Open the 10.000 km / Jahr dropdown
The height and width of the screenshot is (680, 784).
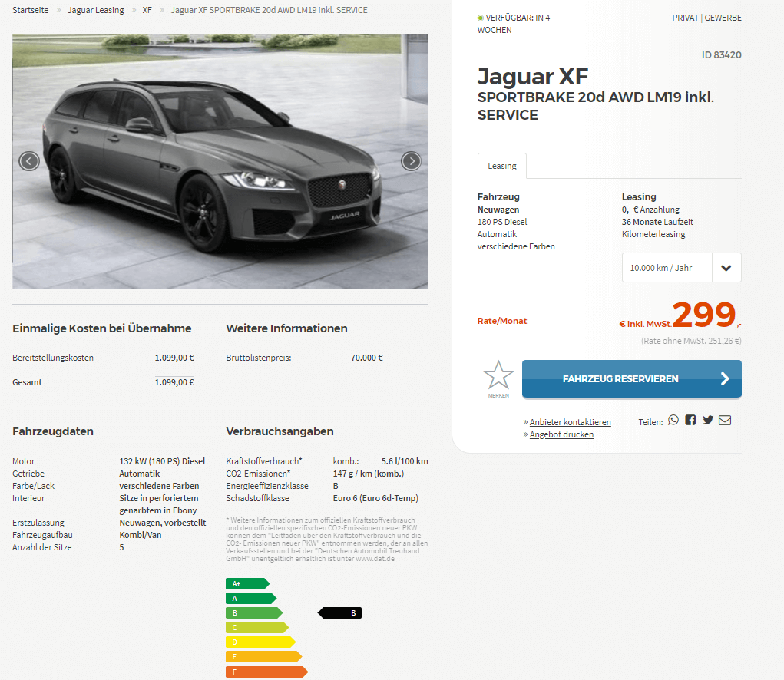[682, 268]
